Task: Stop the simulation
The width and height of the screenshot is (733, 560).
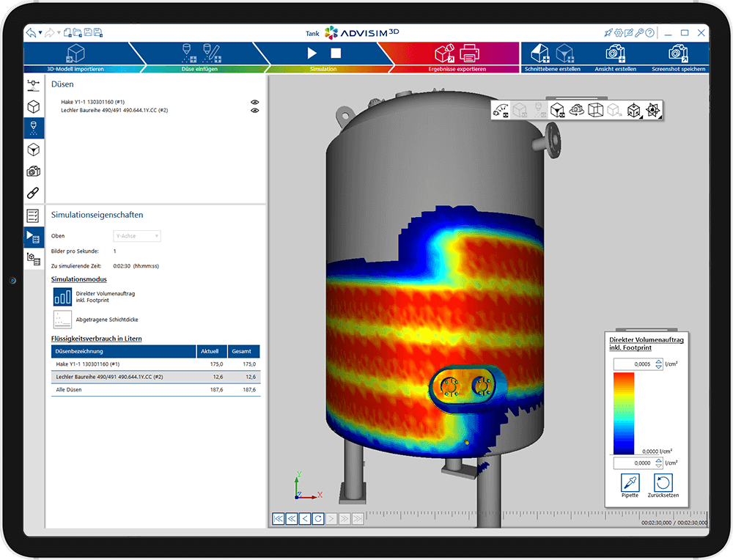Action: click(336, 54)
